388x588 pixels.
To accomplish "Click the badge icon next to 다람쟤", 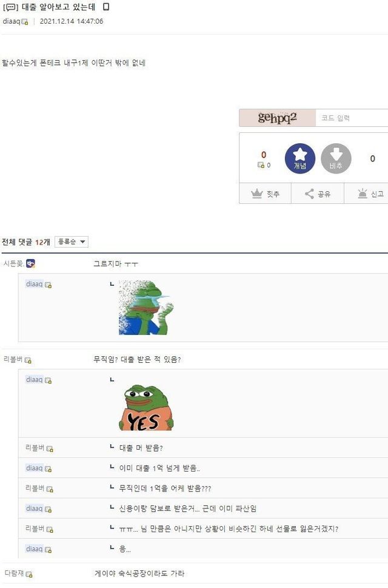I will [29, 574].
